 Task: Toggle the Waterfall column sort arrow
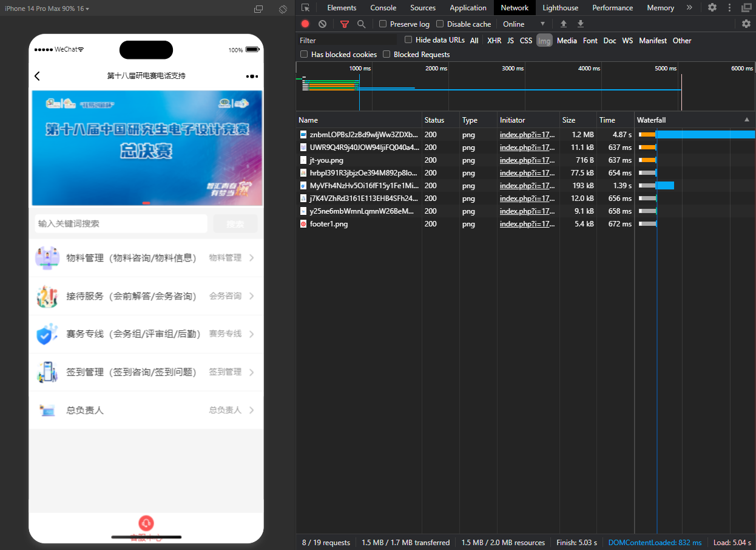[747, 120]
